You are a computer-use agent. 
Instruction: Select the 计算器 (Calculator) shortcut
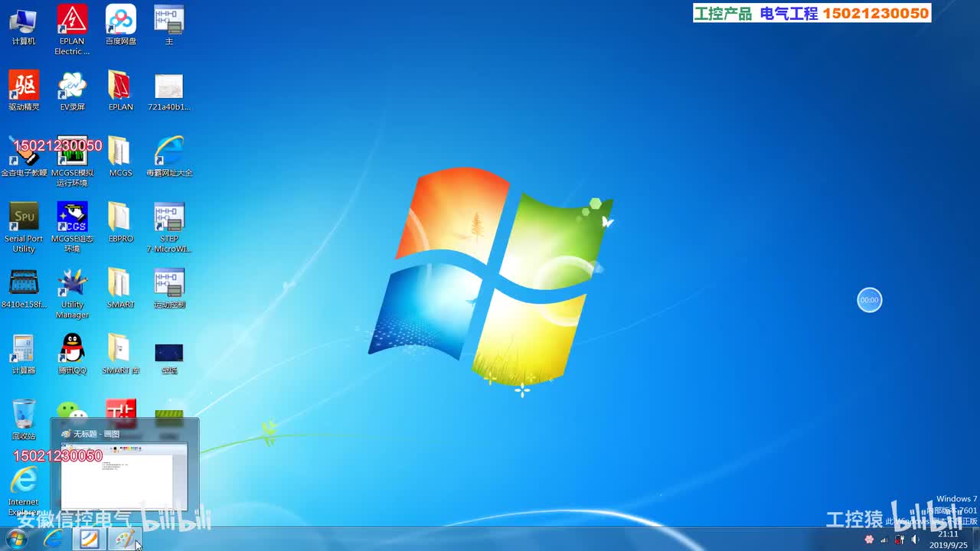[24, 354]
